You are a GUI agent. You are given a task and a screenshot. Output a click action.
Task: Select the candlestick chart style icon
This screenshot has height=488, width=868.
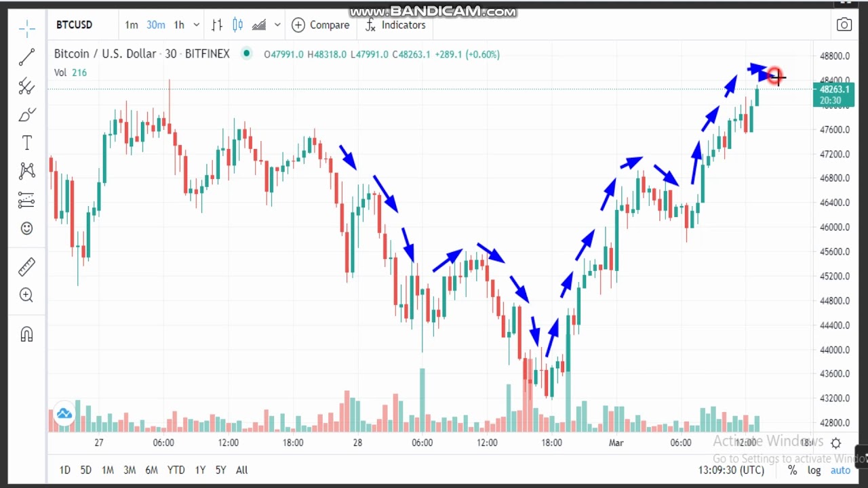coord(237,25)
